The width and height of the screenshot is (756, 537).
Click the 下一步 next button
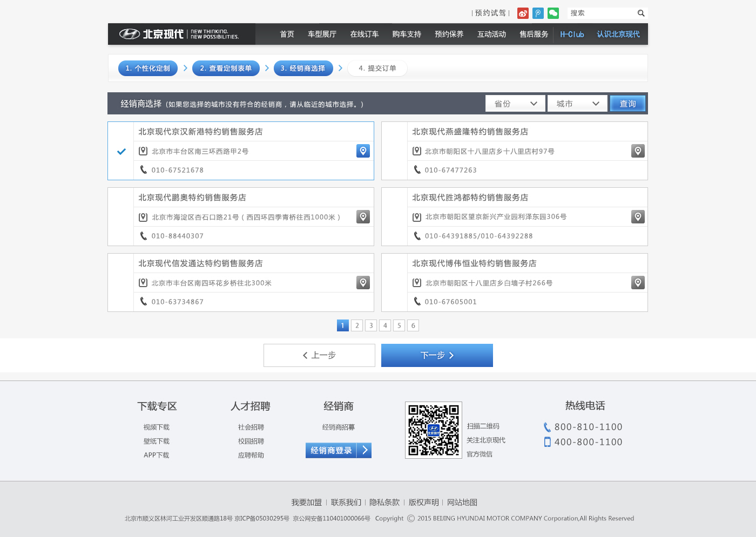click(437, 355)
